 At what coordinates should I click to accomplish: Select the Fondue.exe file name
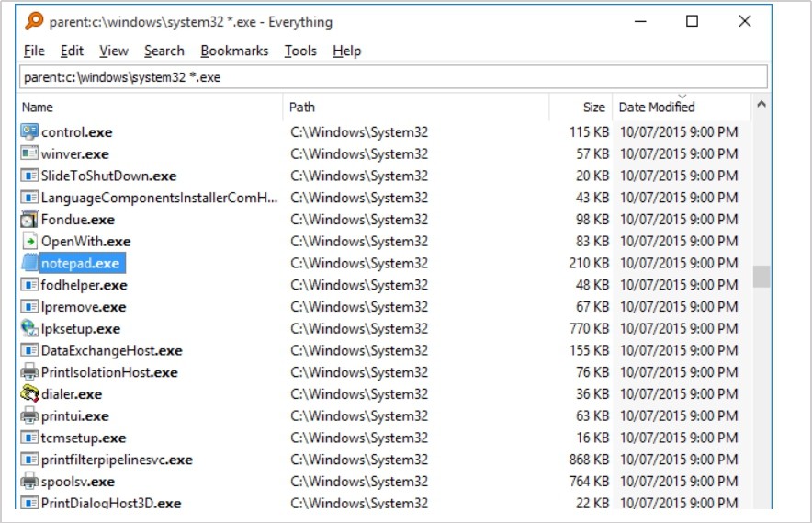[78, 220]
